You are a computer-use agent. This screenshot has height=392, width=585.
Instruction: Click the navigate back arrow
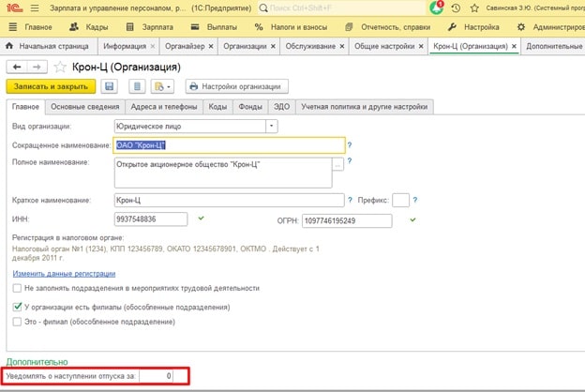17,67
